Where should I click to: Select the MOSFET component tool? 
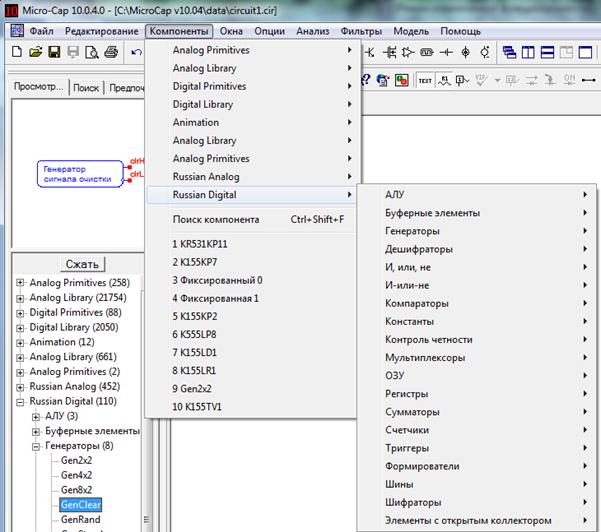[x=389, y=52]
